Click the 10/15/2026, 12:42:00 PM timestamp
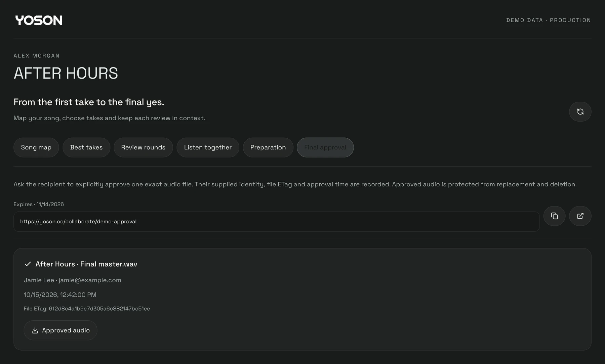Viewport: 605px width, 364px height. [60, 295]
